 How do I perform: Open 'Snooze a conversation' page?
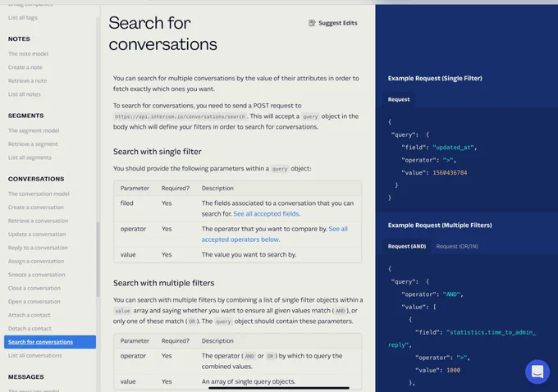(37, 275)
